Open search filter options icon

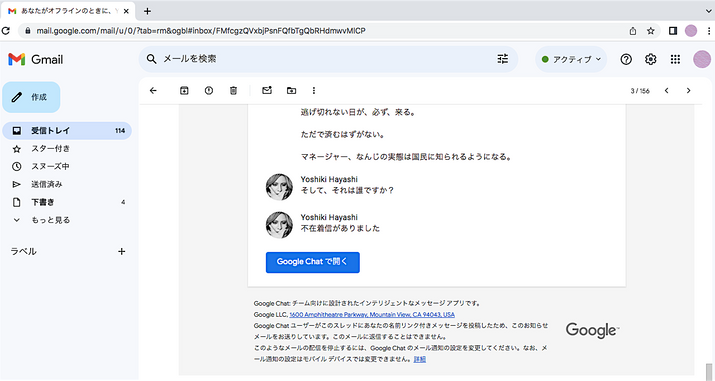503,59
